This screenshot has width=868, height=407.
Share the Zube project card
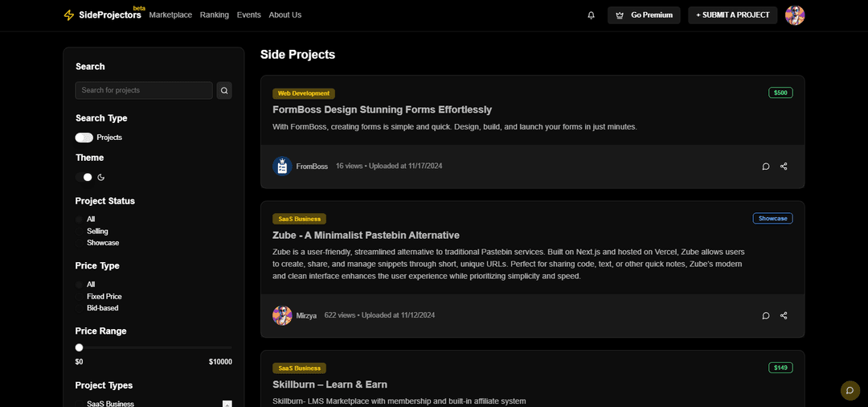pyautogui.click(x=784, y=316)
